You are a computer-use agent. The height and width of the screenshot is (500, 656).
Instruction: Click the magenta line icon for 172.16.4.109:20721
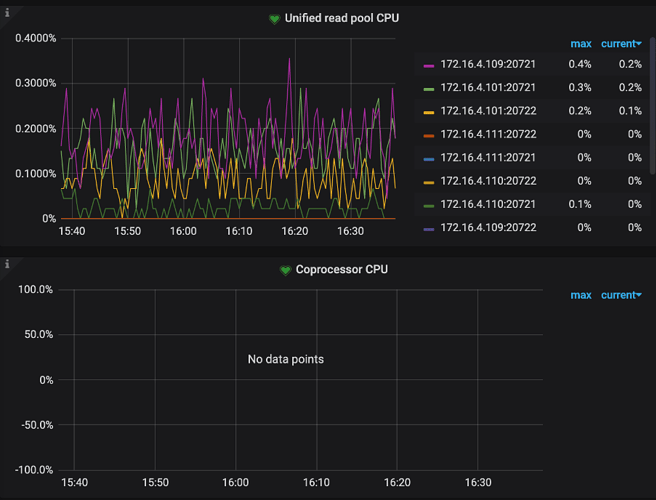(429, 66)
